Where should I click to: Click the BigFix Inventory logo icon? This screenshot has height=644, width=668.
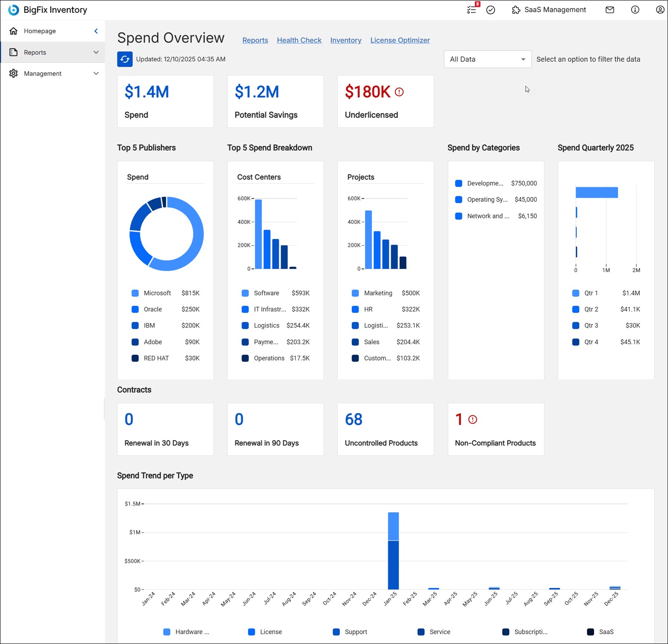pyautogui.click(x=14, y=10)
